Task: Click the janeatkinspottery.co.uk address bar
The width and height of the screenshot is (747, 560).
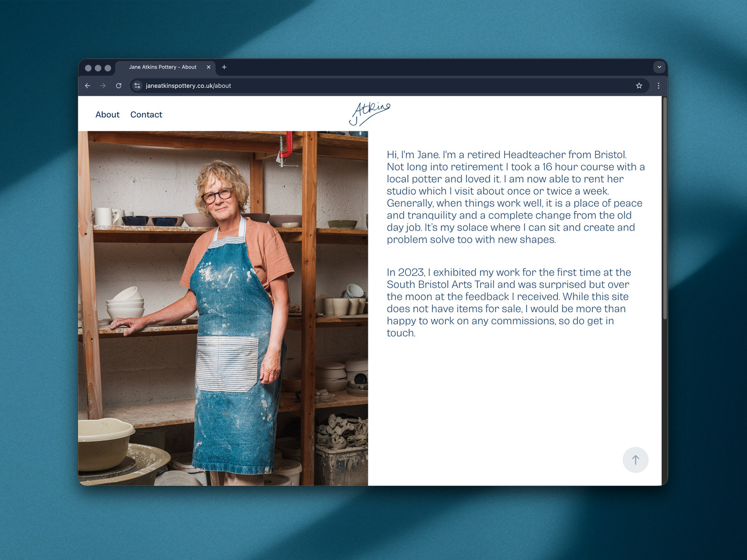Action: point(389,86)
